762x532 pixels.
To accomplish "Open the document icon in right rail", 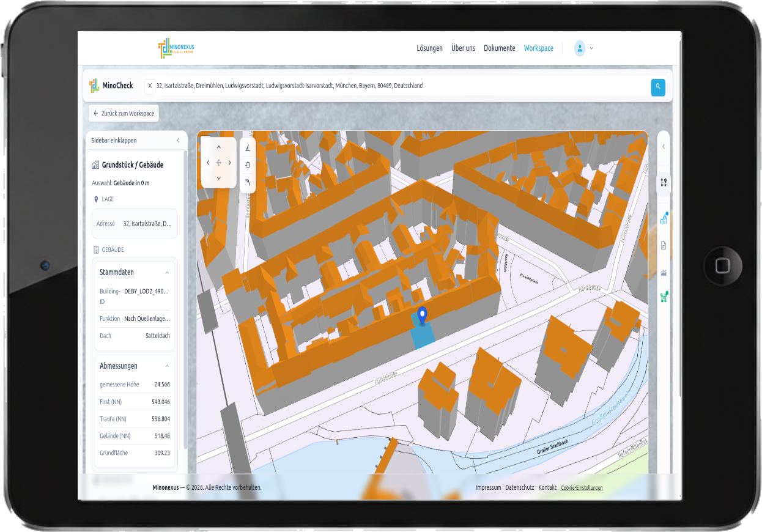I will pos(664,246).
